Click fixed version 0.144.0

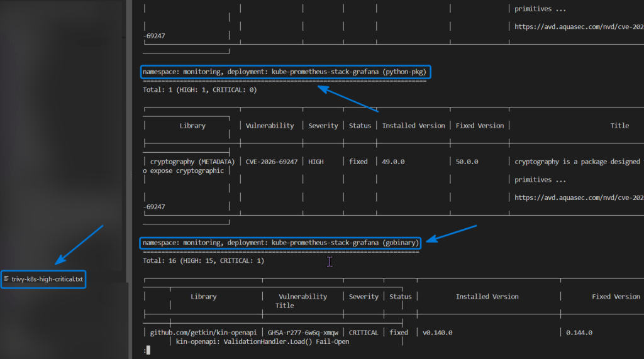pyautogui.click(x=579, y=333)
